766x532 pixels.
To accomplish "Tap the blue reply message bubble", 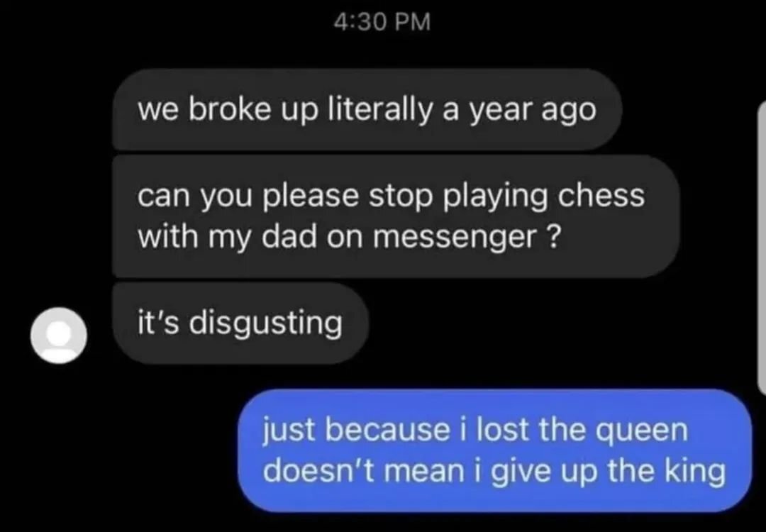I will pos(494,450).
